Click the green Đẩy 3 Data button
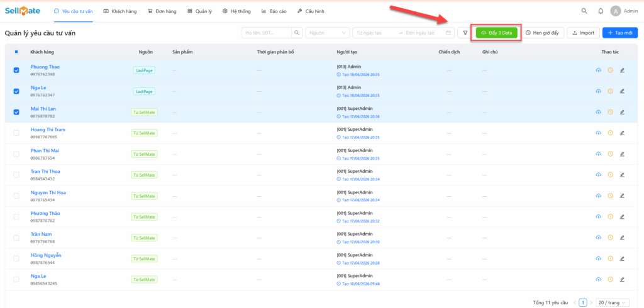644x308 pixels. pyautogui.click(x=497, y=33)
